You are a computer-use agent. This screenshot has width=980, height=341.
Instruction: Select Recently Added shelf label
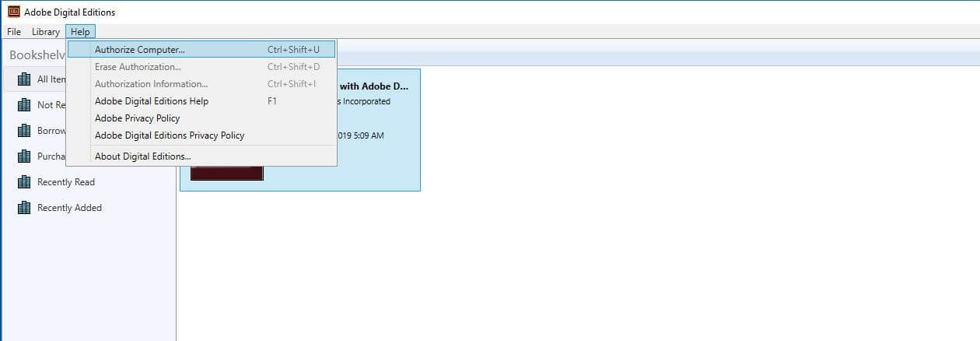[69, 208]
